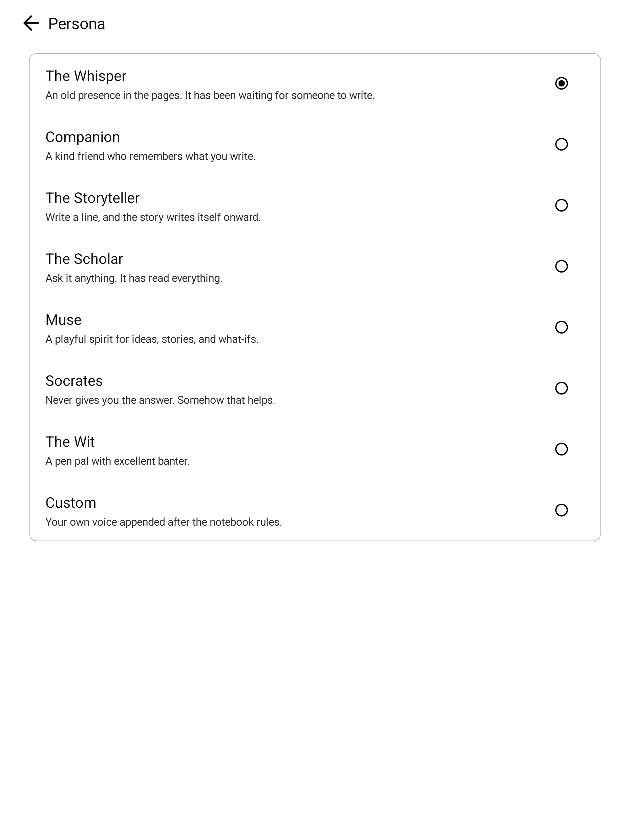Screen dimensions: 630x840
Task: Choose The Wit radio button
Action: pos(561,449)
